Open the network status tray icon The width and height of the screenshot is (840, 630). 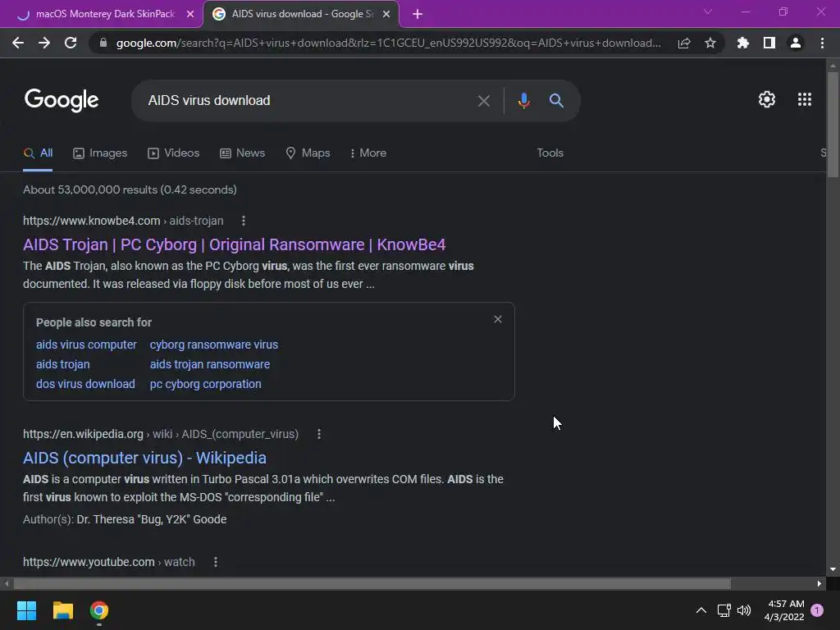(724, 610)
